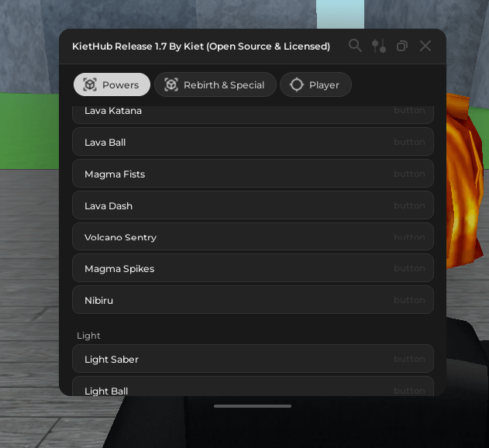
Task: Click the Magma Spikes button
Action: click(x=253, y=268)
